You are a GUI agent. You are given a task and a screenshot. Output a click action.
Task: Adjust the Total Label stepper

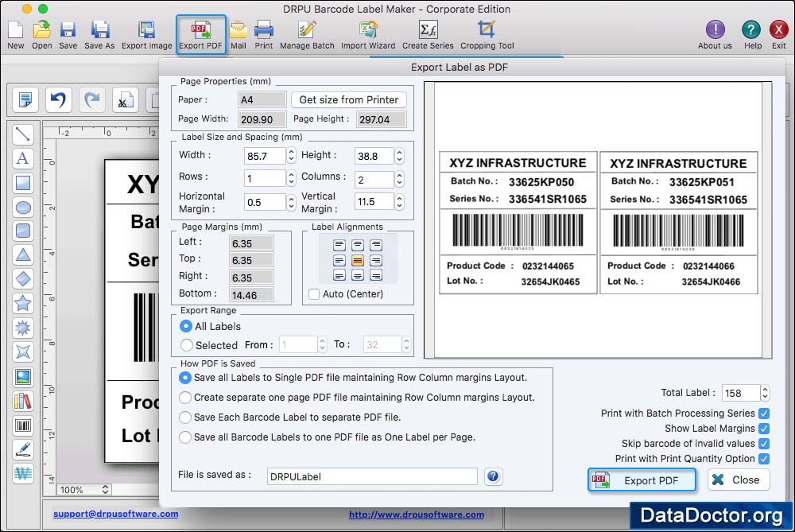(765, 393)
